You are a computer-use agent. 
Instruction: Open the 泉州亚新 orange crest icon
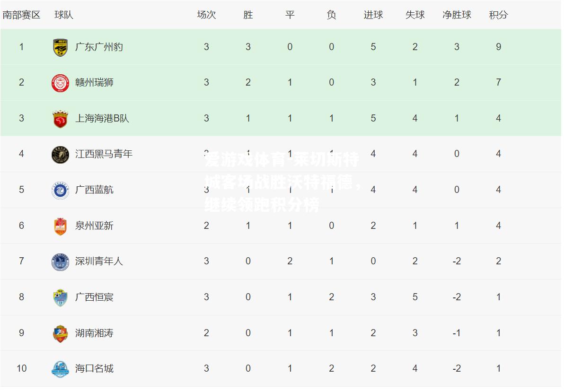pos(60,226)
